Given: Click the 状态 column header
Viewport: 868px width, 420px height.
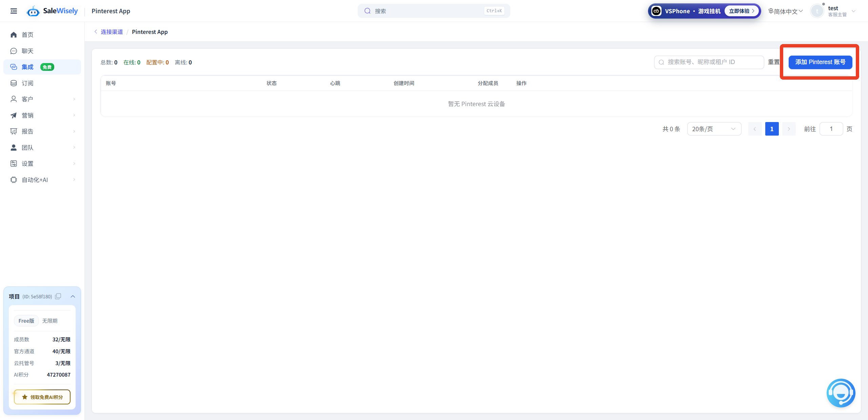Looking at the screenshot, I should (272, 83).
